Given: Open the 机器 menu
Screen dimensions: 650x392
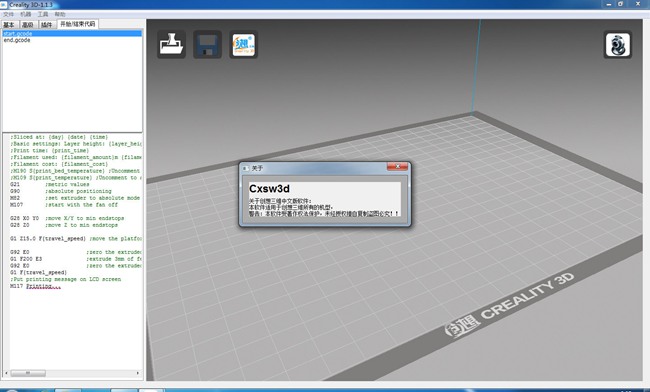Looking at the screenshot, I should 26,14.
